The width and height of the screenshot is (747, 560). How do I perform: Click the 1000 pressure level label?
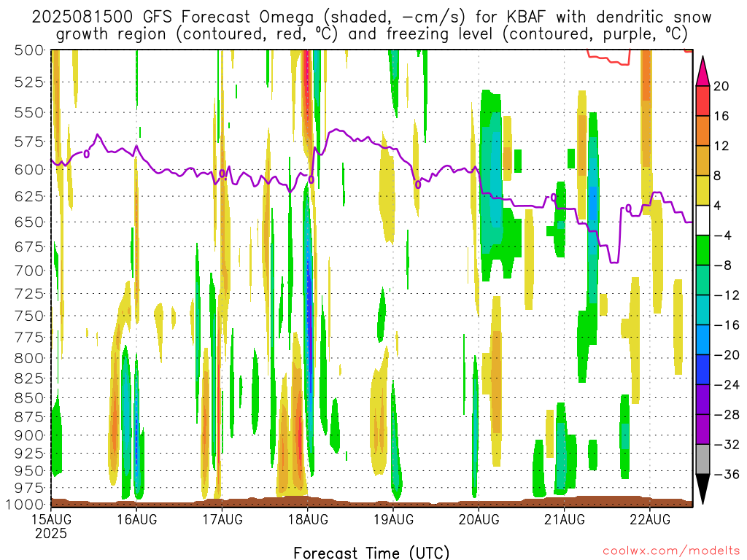tap(25, 505)
